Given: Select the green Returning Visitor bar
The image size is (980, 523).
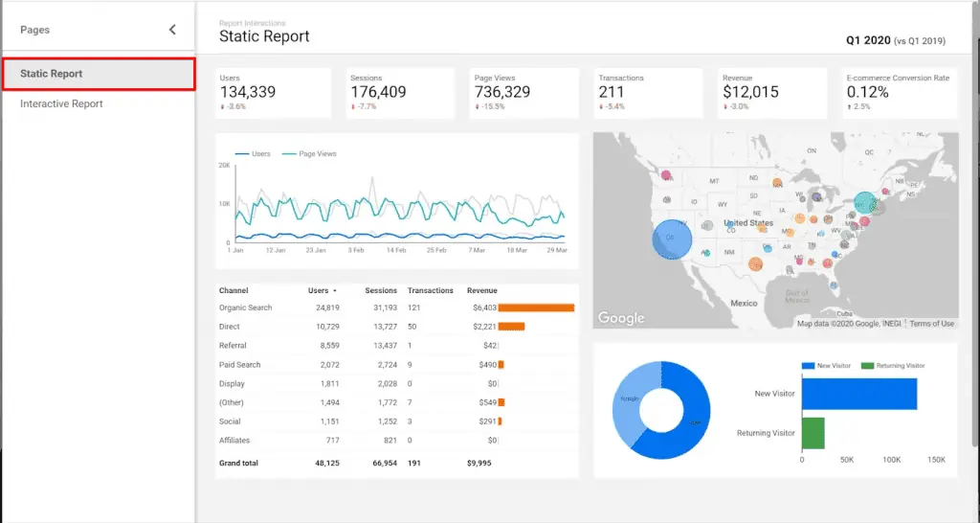Looking at the screenshot, I should (813, 433).
